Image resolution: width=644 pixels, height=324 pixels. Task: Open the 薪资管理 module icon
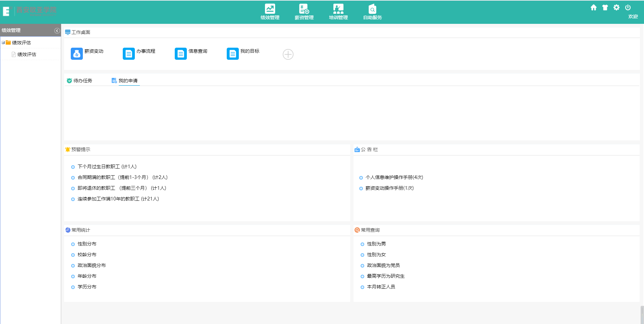(x=304, y=12)
